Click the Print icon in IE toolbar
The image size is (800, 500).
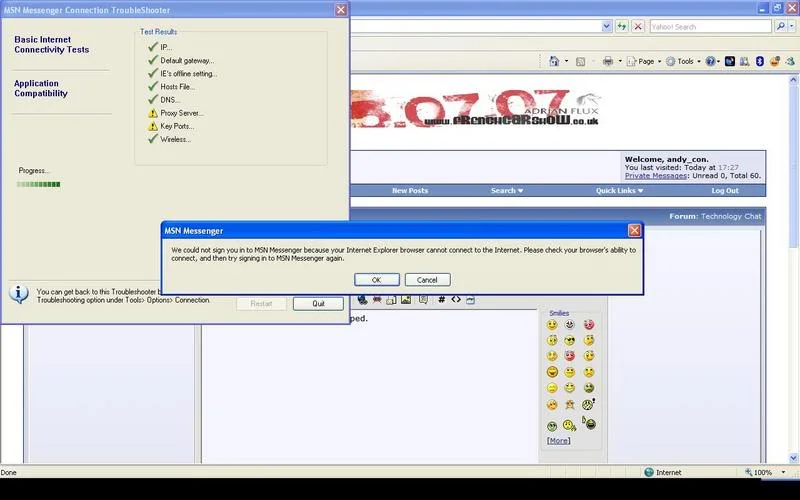point(608,61)
